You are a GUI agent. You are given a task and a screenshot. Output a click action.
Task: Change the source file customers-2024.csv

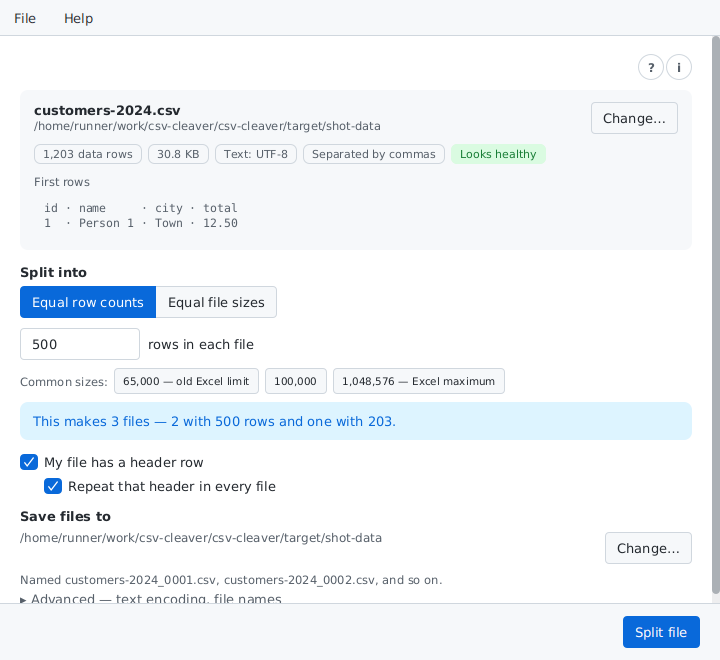[634, 118]
